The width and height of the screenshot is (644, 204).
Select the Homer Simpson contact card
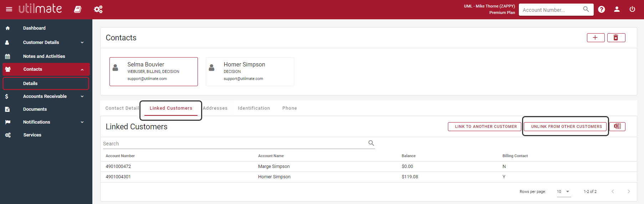[250, 71]
